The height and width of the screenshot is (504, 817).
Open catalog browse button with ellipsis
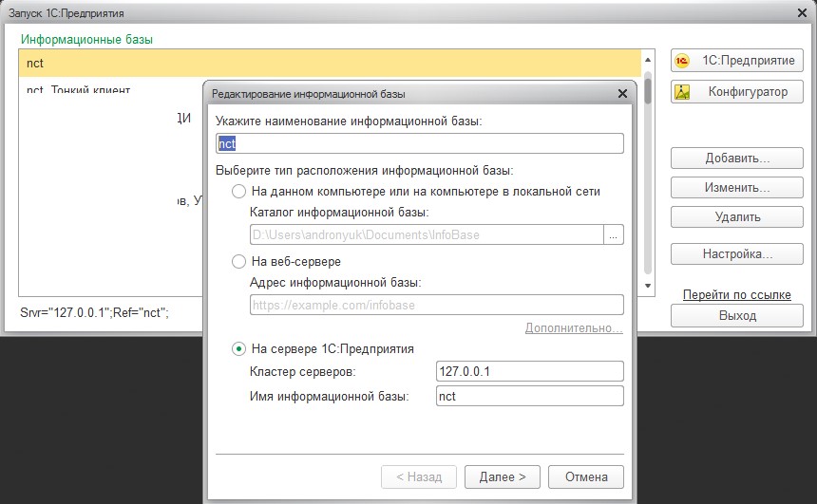(x=614, y=234)
